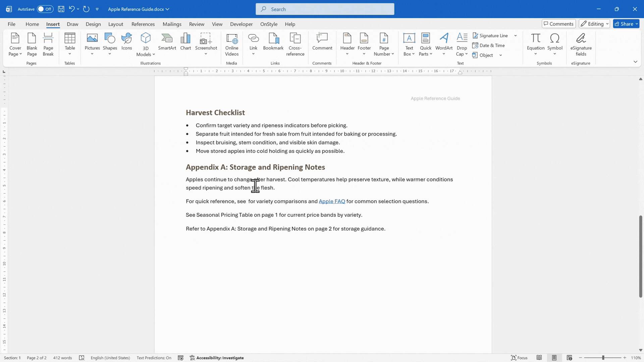
Task: Insert a Chart
Action: point(185,42)
